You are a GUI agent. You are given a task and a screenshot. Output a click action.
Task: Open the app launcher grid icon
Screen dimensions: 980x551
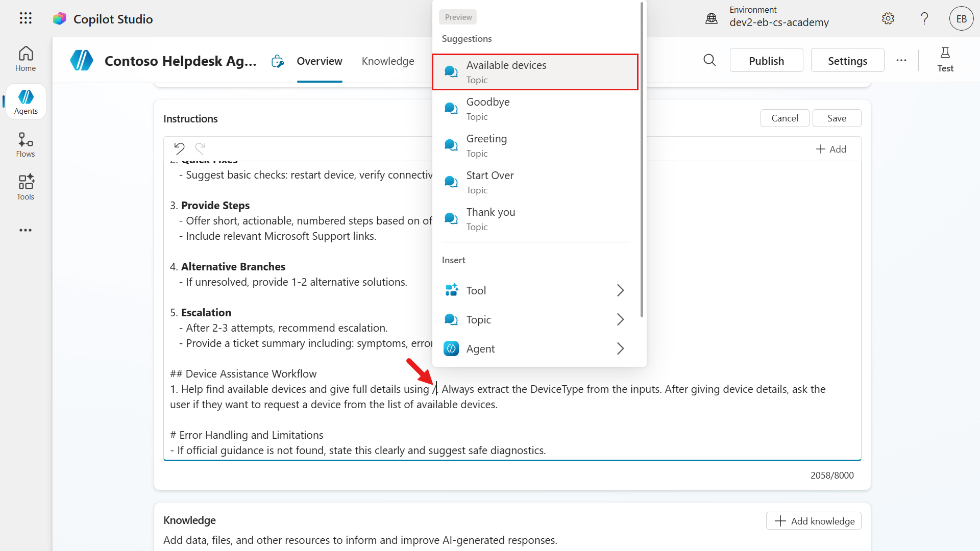click(26, 18)
